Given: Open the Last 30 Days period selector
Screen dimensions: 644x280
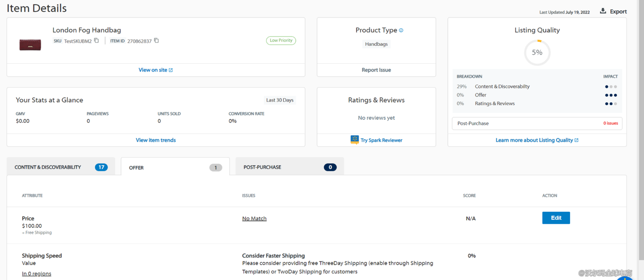Looking at the screenshot, I should click(279, 100).
